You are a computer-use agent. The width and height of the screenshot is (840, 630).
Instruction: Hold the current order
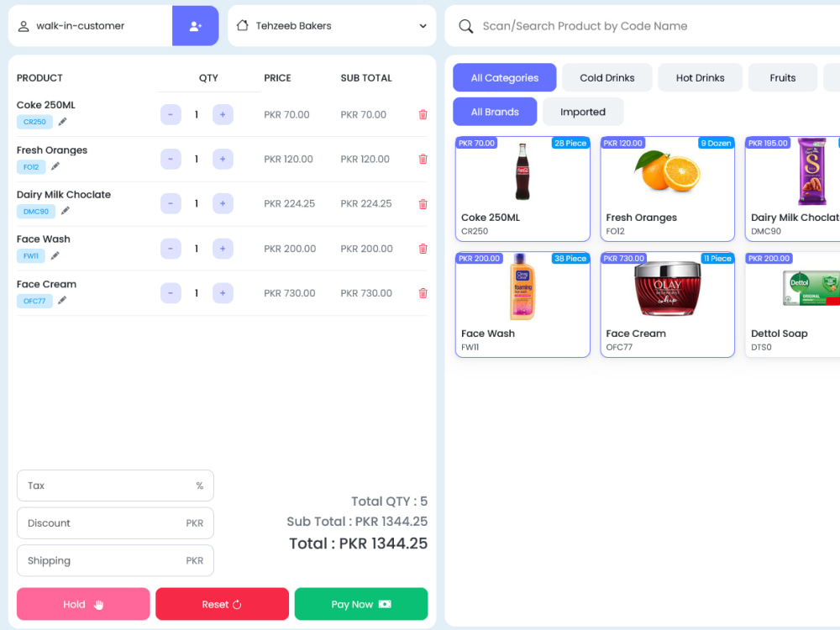point(82,604)
